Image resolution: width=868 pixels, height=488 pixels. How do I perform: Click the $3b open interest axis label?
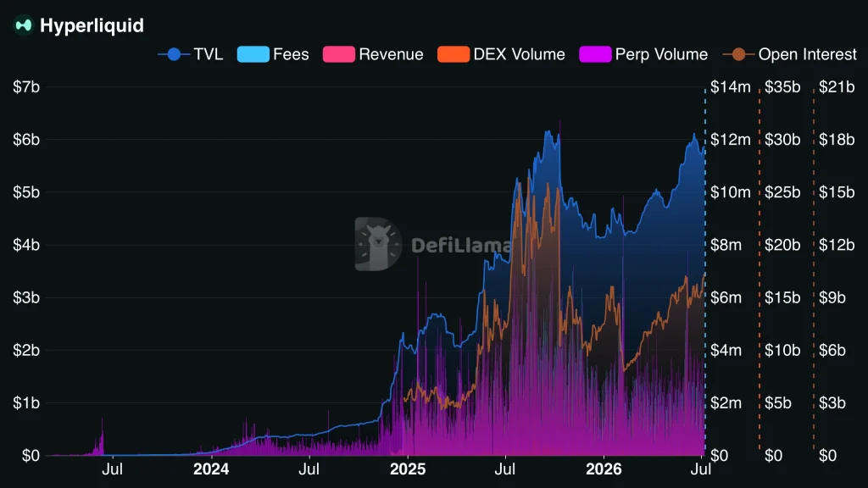(x=832, y=402)
